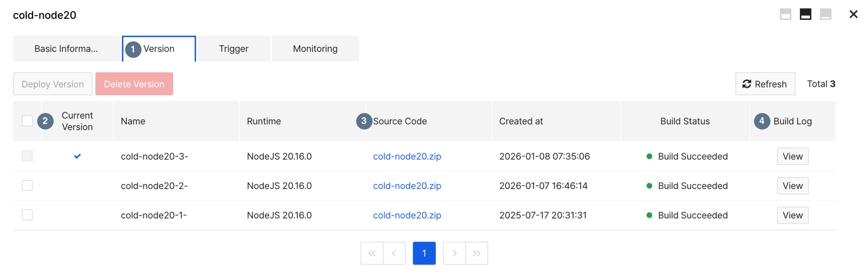Image resolution: width=868 pixels, height=276 pixels.
Task: Check the box for cold-node20-1- row
Action: 27,215
